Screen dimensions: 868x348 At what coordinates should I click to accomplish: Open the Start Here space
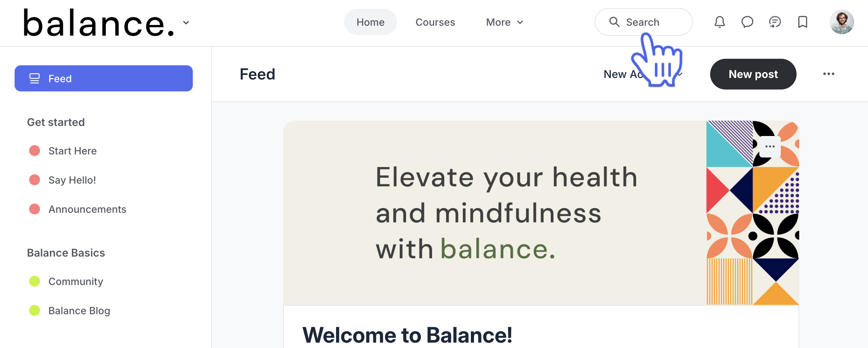pyautogui.click(x=72, y=151)
